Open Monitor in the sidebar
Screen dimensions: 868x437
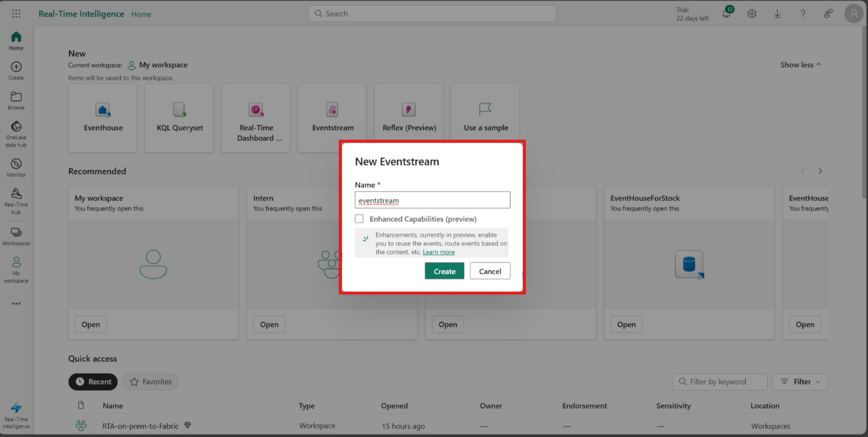click(16, 168)
